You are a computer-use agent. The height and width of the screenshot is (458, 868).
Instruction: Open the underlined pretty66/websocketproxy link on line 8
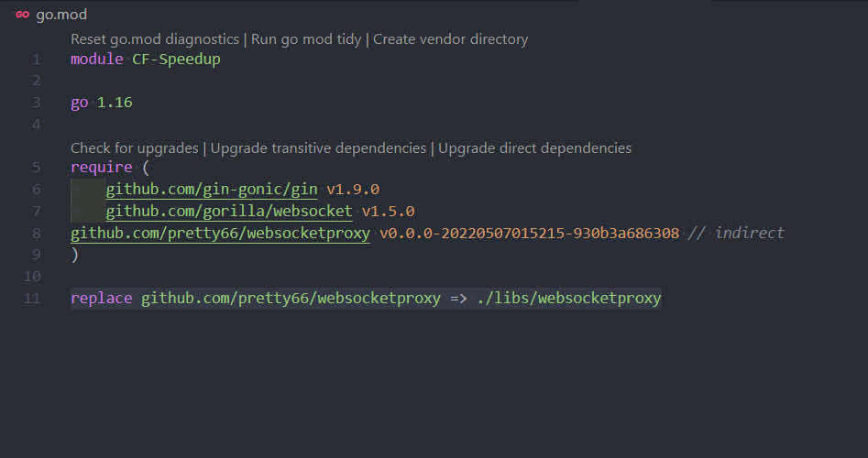pos(220,234)
